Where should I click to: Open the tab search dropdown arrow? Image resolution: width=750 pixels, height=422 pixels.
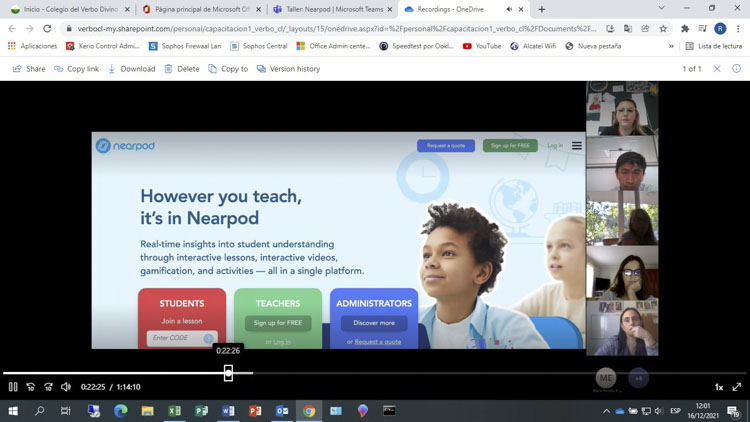point(662,8)
